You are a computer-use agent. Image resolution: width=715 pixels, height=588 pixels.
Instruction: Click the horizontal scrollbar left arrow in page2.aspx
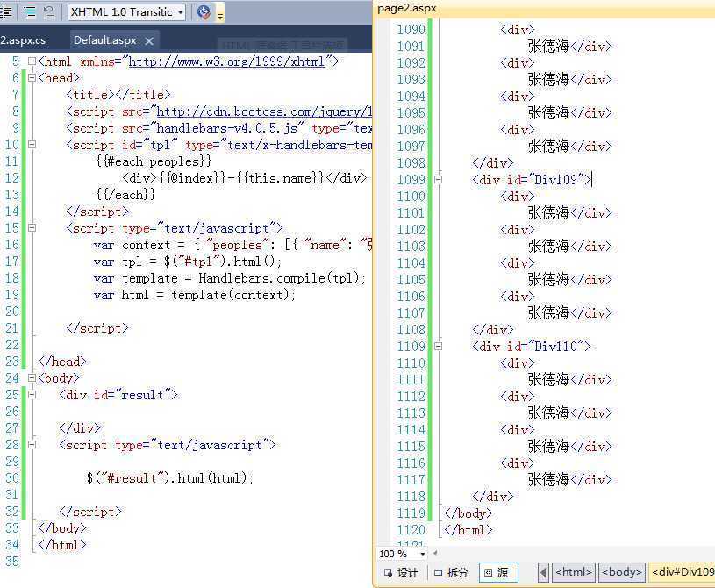pos(435,553)
